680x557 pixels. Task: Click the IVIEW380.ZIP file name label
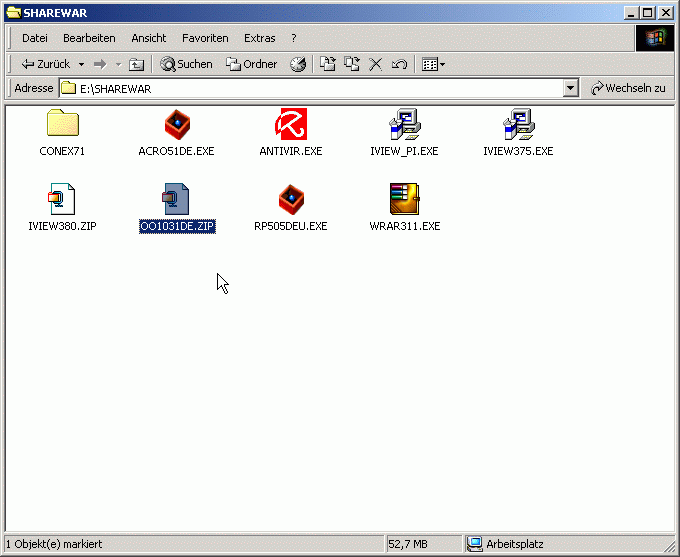coord(62,226)
